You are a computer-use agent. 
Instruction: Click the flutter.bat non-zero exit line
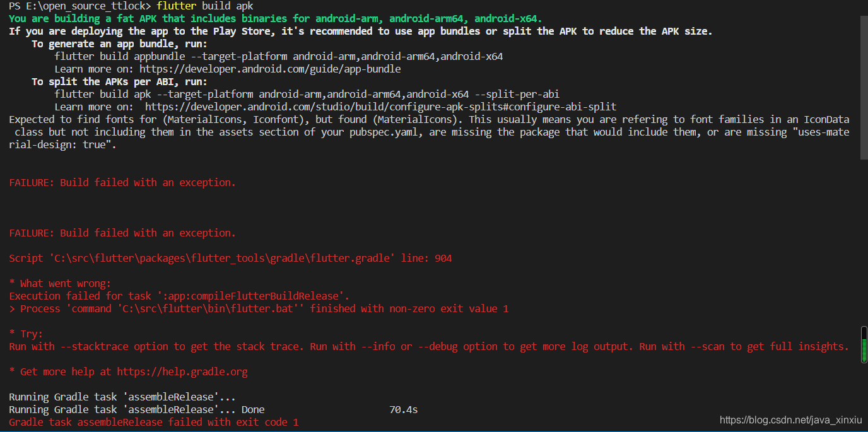coord(259,308)
